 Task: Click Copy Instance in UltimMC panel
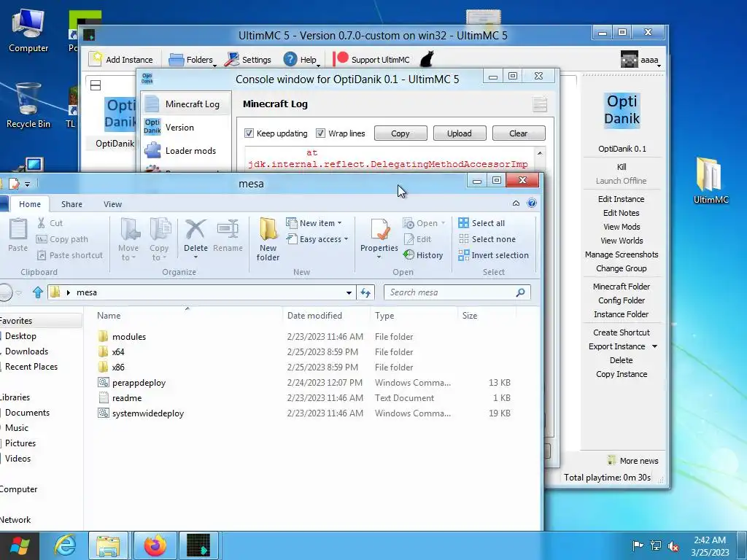tap(622, 374)
